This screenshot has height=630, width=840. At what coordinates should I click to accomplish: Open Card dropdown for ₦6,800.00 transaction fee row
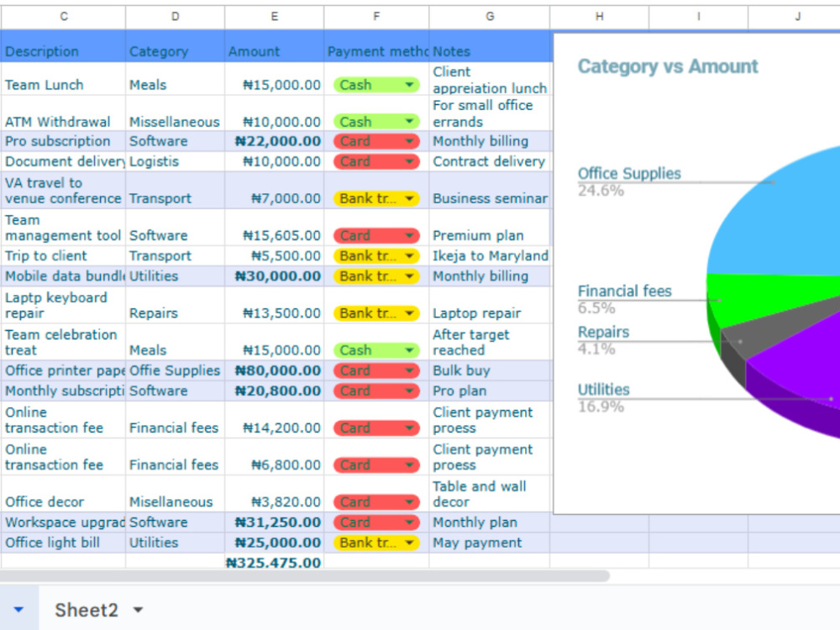(x=376, y=465)
